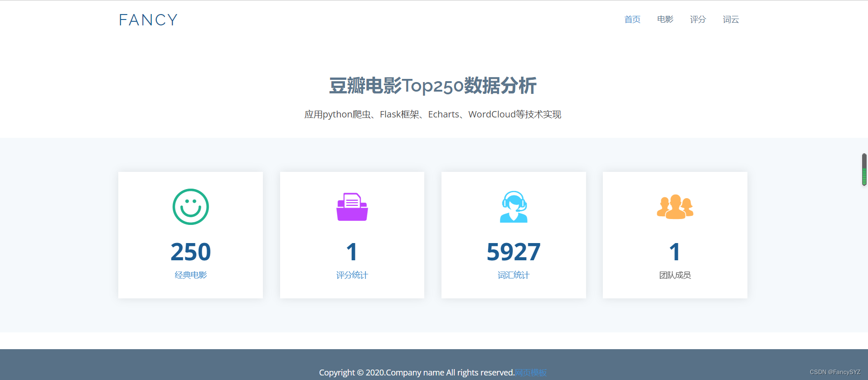Open the 电影 navigation item
Viewport: 868px width, 380px height.
(665, 19)
